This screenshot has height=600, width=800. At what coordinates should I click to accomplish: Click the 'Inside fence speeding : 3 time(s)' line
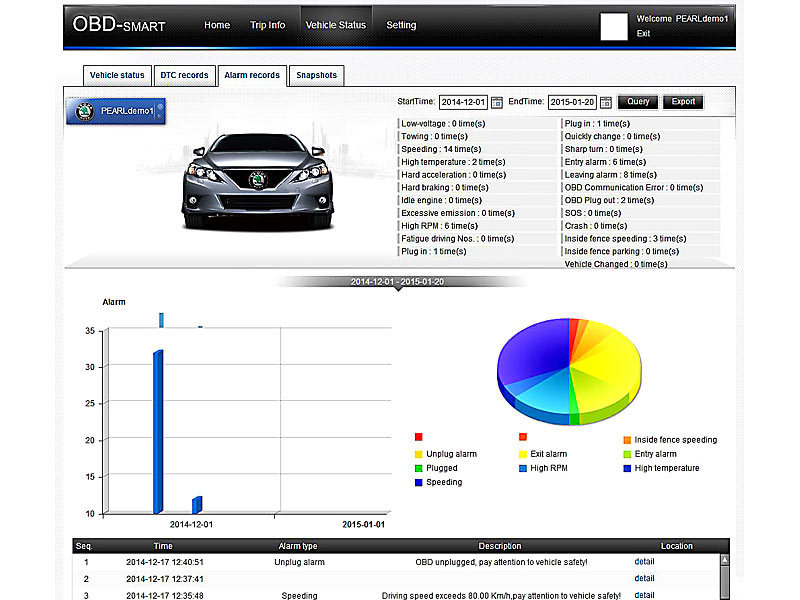tap(626, 238)
